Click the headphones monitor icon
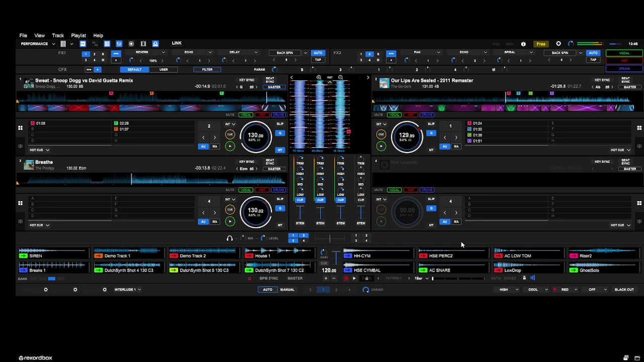Screen dimensions: 644x362 tap(230, 238)
